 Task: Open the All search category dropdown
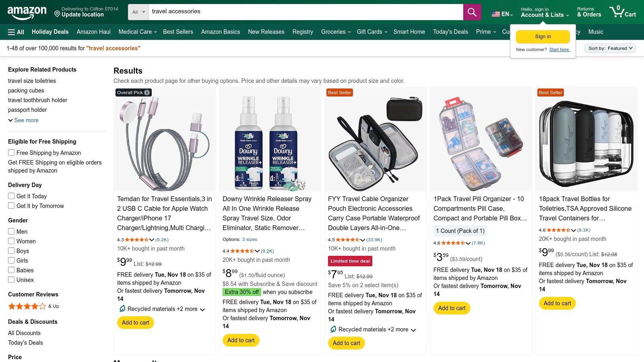pos(138,12)
